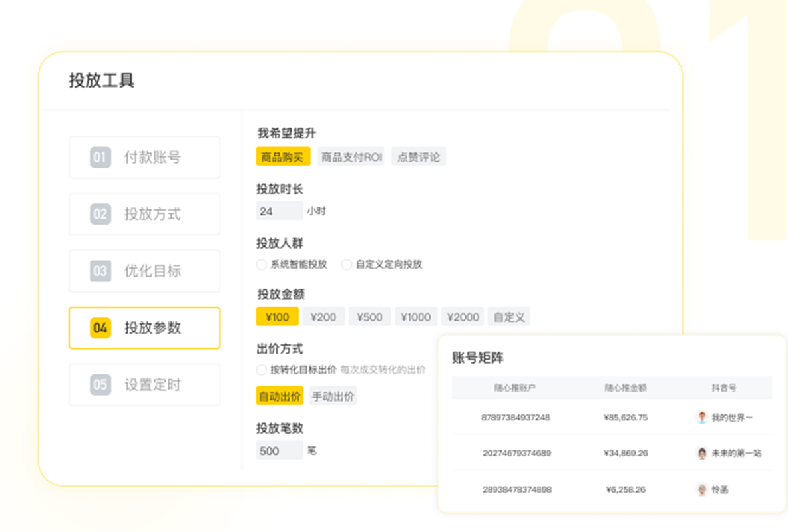Screen dimensions: 788x532
Task: Click the amount ¥34,869.26
Action: [626, 453]
